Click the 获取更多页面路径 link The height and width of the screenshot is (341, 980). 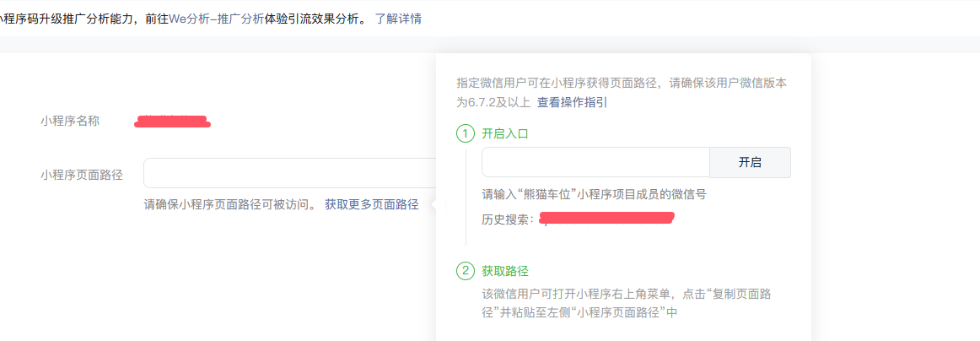tap(372, 204)
